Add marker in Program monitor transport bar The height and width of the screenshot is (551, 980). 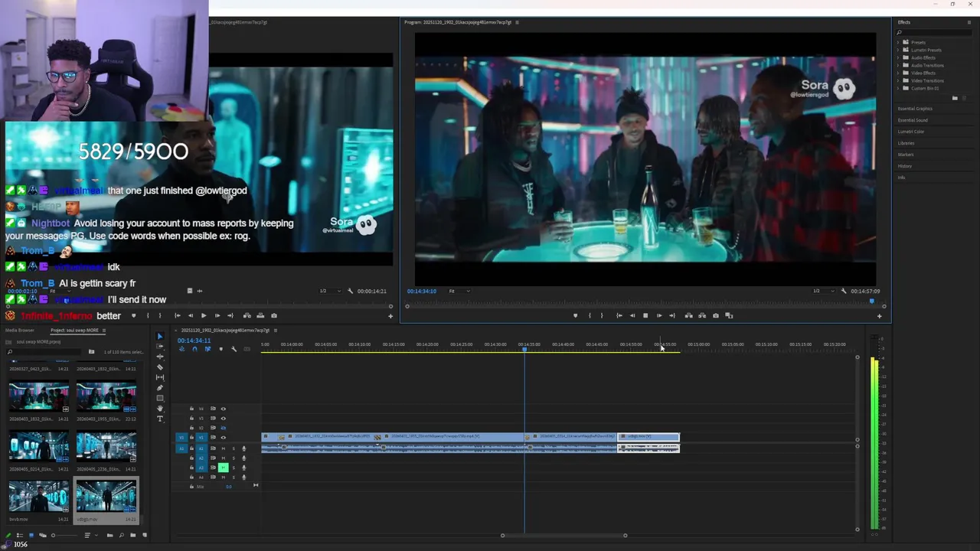tap(576, 315)
